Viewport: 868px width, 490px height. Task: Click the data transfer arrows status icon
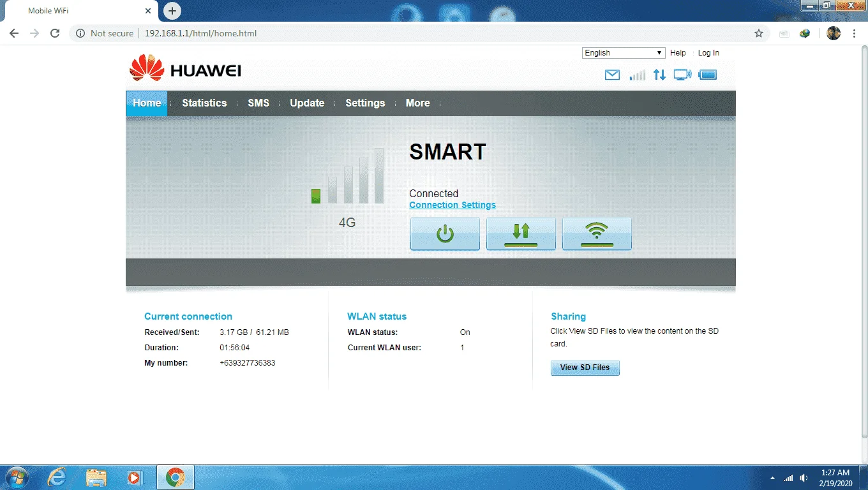click(659, 75)
